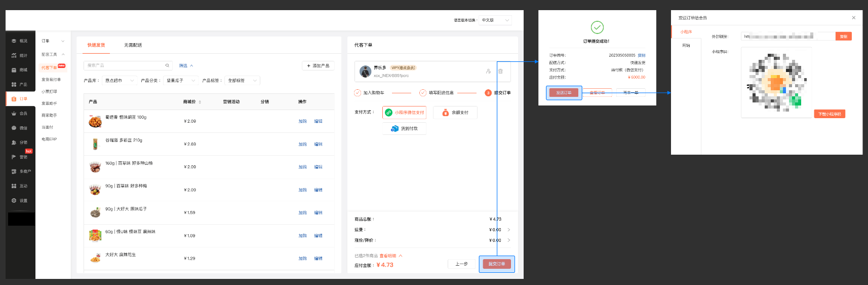Expand the 运费 shipping fee row arrow

[x=509, y=230]
